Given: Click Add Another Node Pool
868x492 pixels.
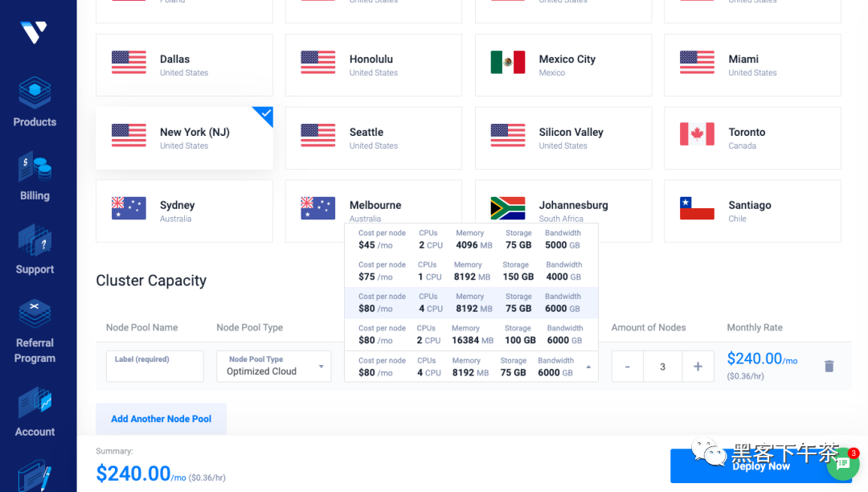Looking at the screenshot, I should [x=161, y=419].
